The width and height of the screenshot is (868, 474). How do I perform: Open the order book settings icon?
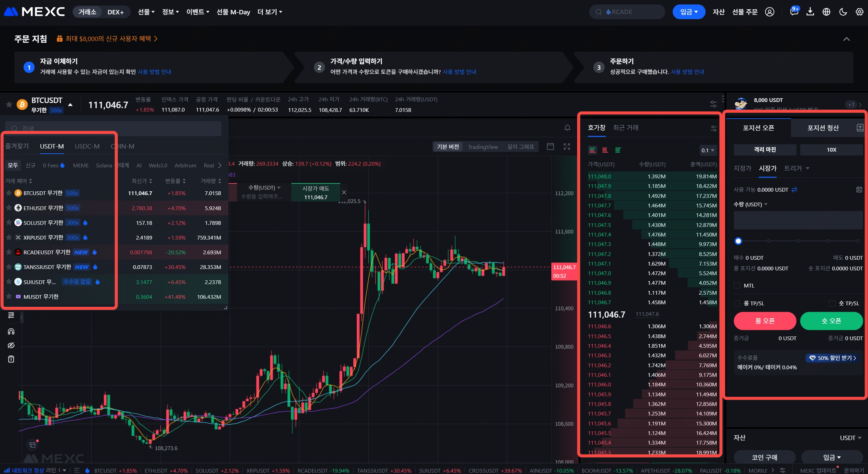pos(714,128)
